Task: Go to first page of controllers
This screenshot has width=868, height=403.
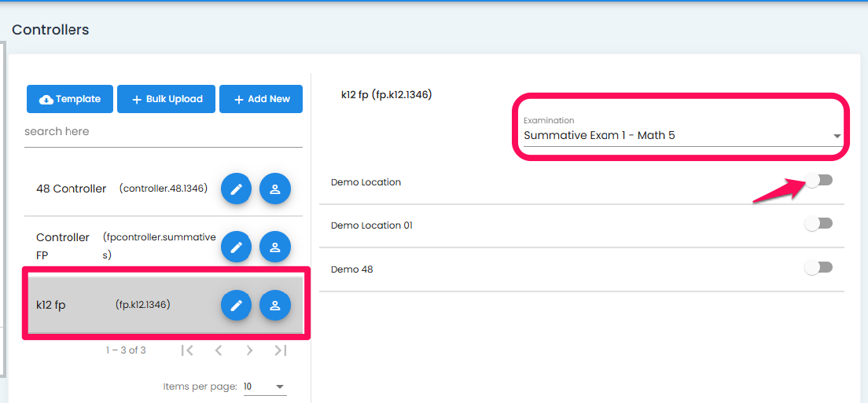Action: [187, 350]
